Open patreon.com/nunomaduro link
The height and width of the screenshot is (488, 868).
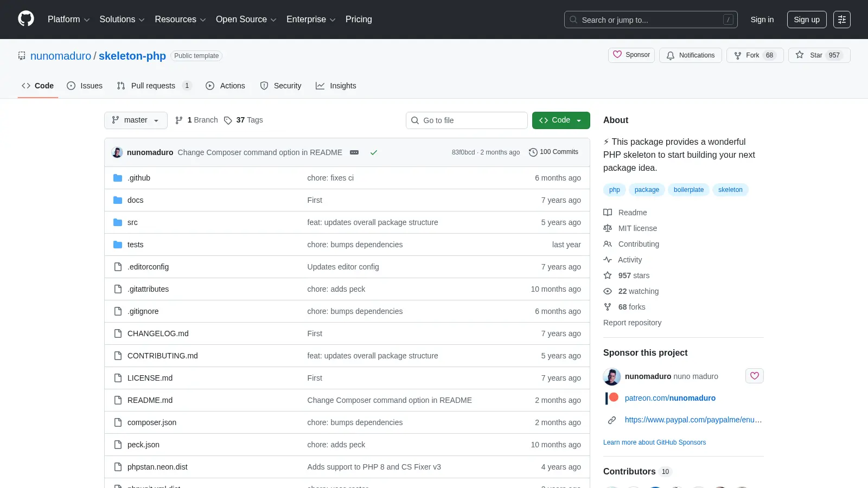click(x=670, y=398)
